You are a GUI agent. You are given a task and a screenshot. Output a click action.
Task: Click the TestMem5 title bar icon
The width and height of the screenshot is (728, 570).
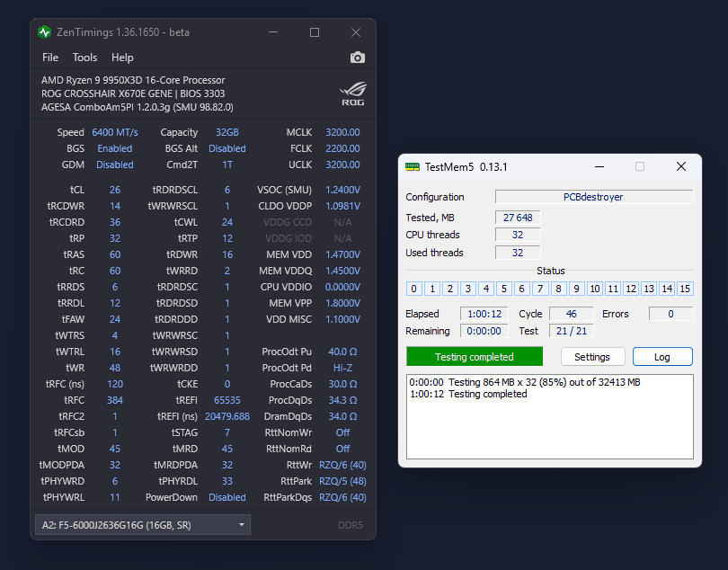pos(412,166)
